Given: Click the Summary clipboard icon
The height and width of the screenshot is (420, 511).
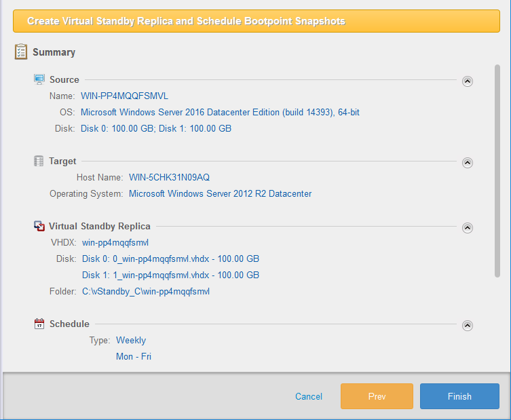Looking at the screenshot, I should [x=21, y=52].
